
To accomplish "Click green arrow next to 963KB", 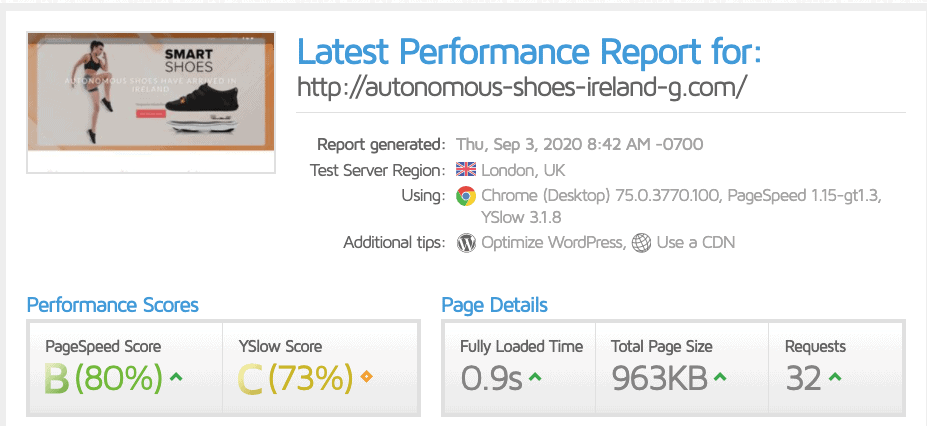I will pos(720,377).
